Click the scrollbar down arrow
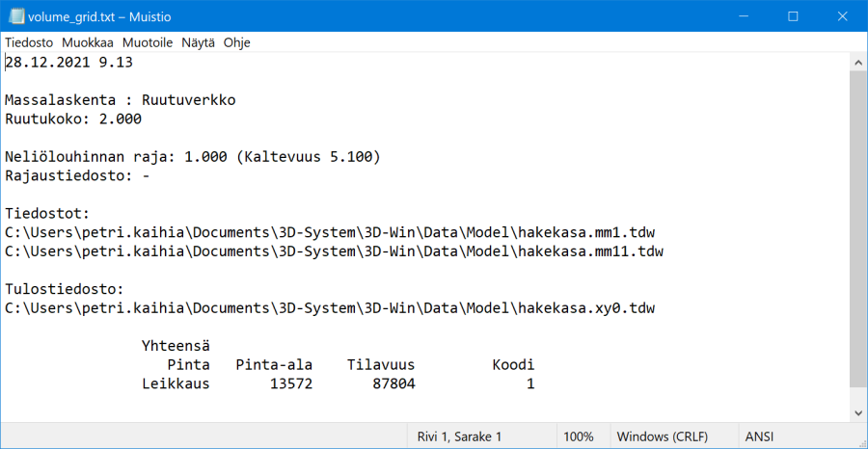Viewport: 868px width, 449px height. coord(857,414)
